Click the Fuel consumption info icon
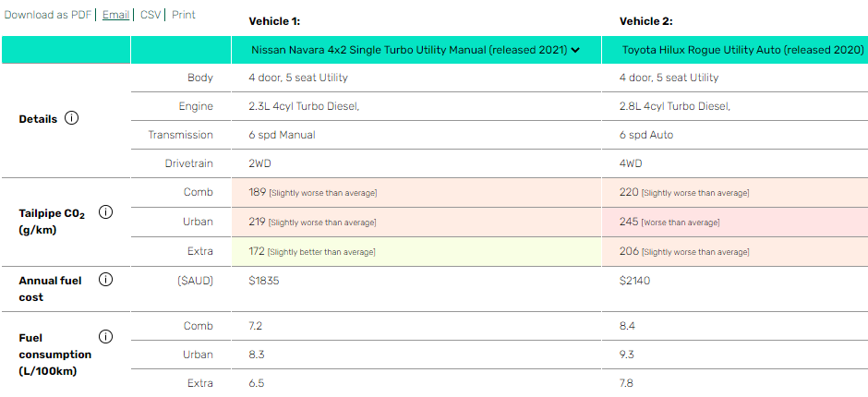 click(105, 337)
